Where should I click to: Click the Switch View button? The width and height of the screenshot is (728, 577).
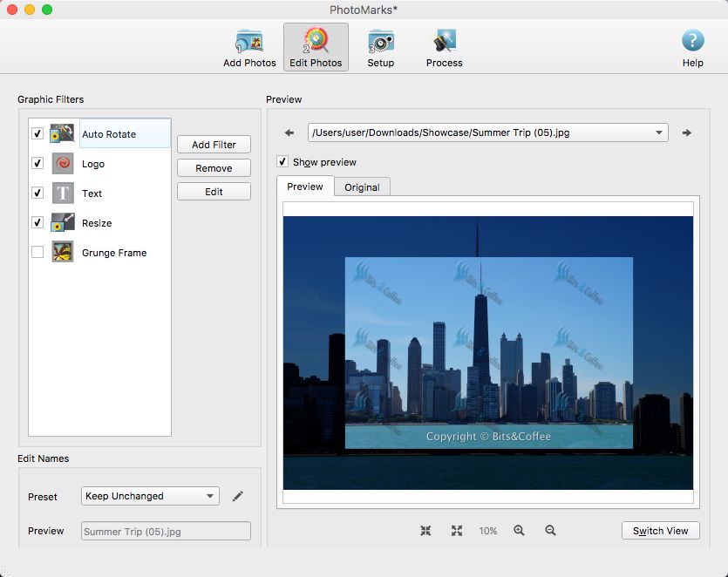660,531
